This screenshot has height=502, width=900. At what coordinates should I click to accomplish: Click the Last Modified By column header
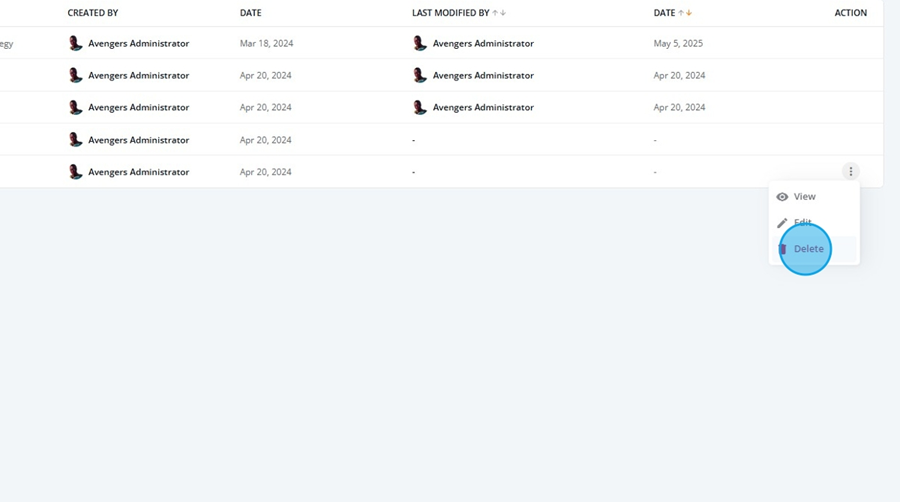click(451, 13)
